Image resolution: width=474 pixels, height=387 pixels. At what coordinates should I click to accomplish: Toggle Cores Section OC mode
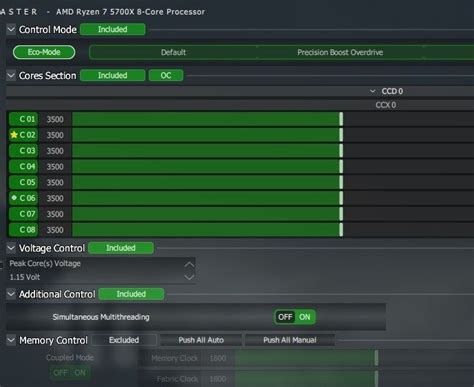(x=166, y=75)
